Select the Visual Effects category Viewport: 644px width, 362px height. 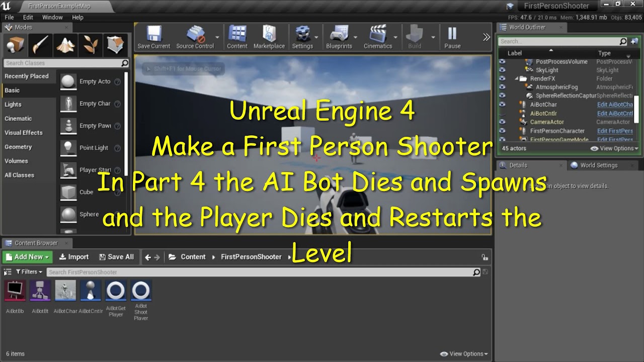(24, 133)
